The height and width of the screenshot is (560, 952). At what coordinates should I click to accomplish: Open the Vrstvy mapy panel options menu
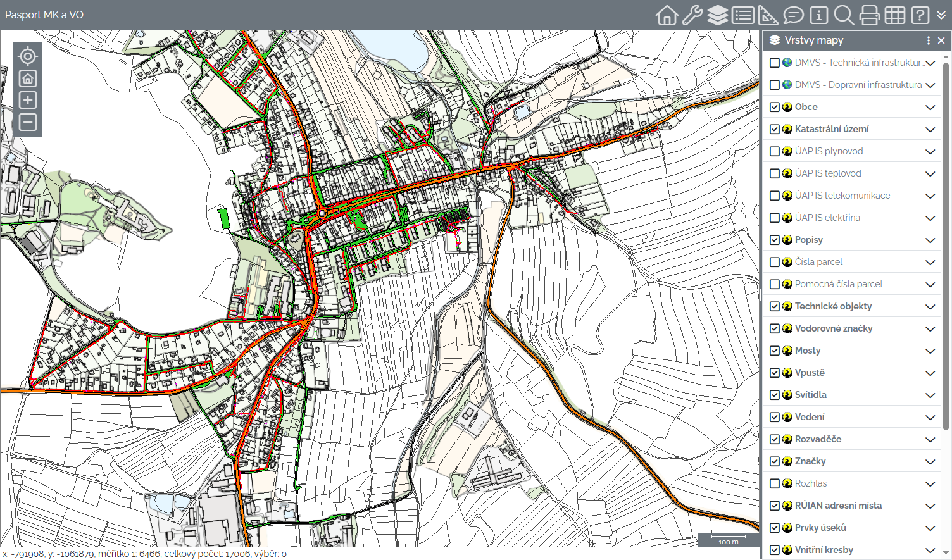[928, 40]
